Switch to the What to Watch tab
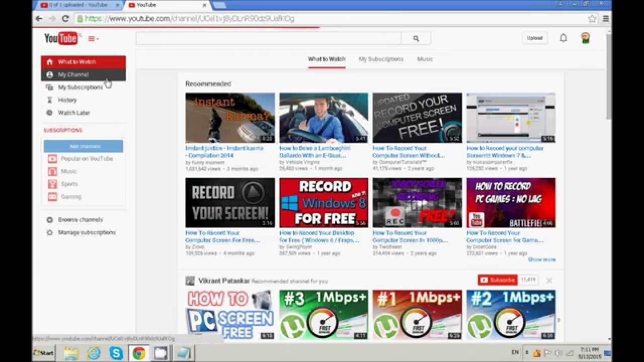 pyautogui.click(x=327, y=59)
